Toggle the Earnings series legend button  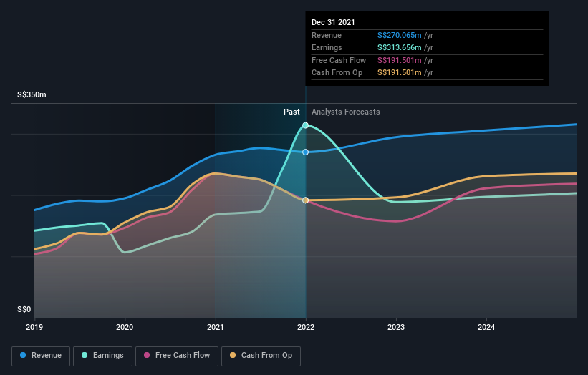point(102,356)
